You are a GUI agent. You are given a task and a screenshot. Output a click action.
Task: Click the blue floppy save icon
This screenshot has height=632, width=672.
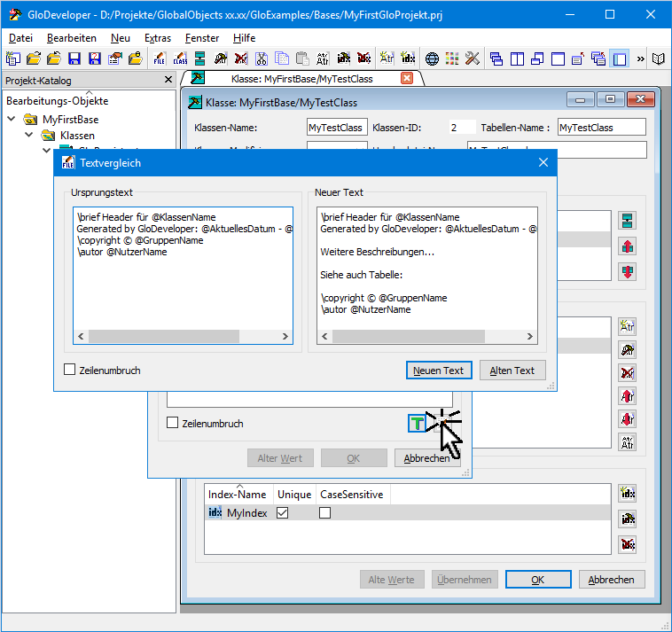coord(74,59)
